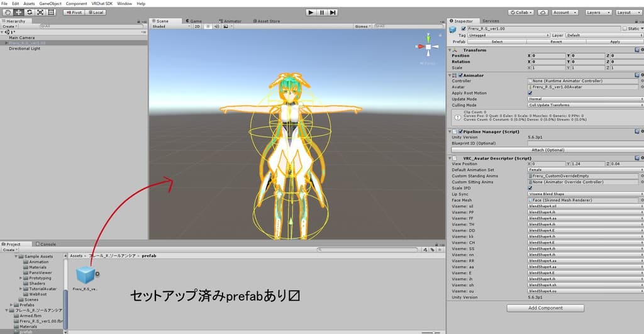This screenshot has width=644, height=334.
Task: Select the Move tool
Action: coord(18,12)
